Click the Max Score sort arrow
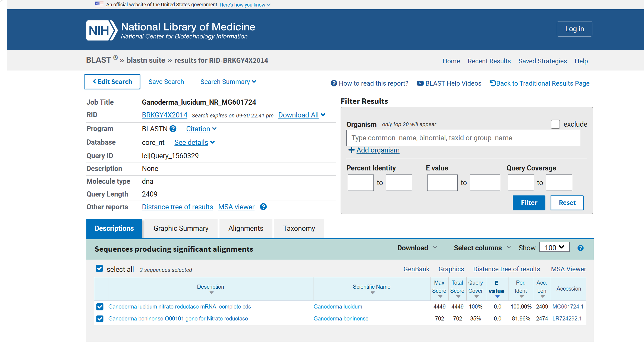Image resolution: width=644 pixels, height=355 pixels. coord(440,297)
